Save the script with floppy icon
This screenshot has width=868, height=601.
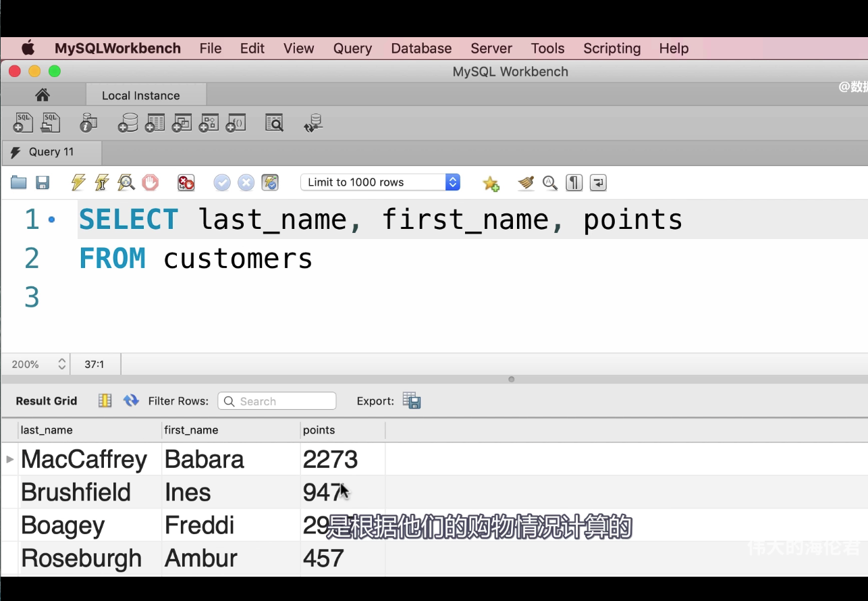point(43,182)
